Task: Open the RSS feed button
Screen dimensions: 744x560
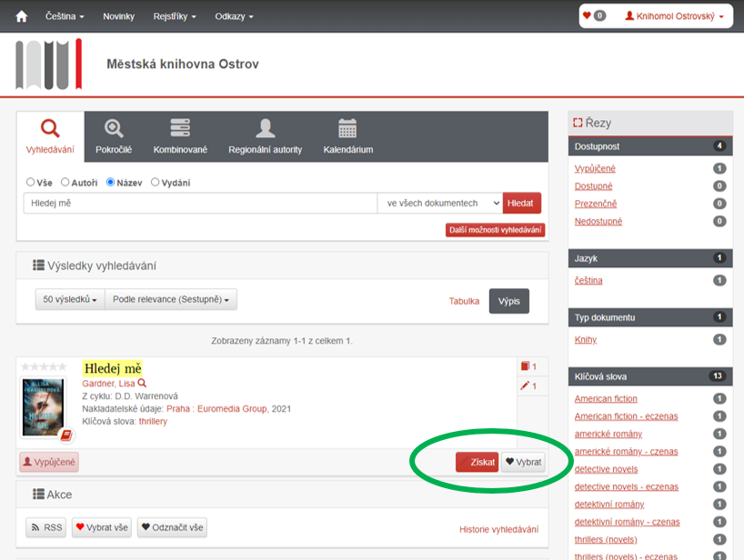Action: pos(46,527)
